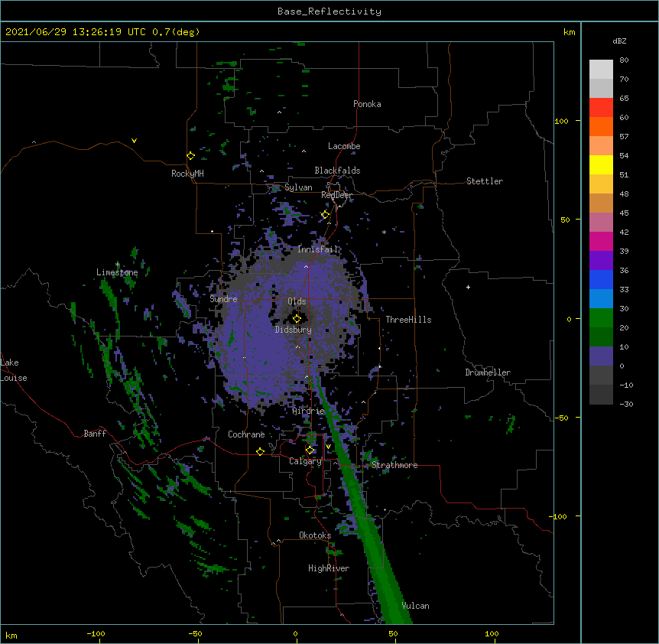The image size is (659, 644).
Task: Select the Cochrane label
Action: (246, 434)
